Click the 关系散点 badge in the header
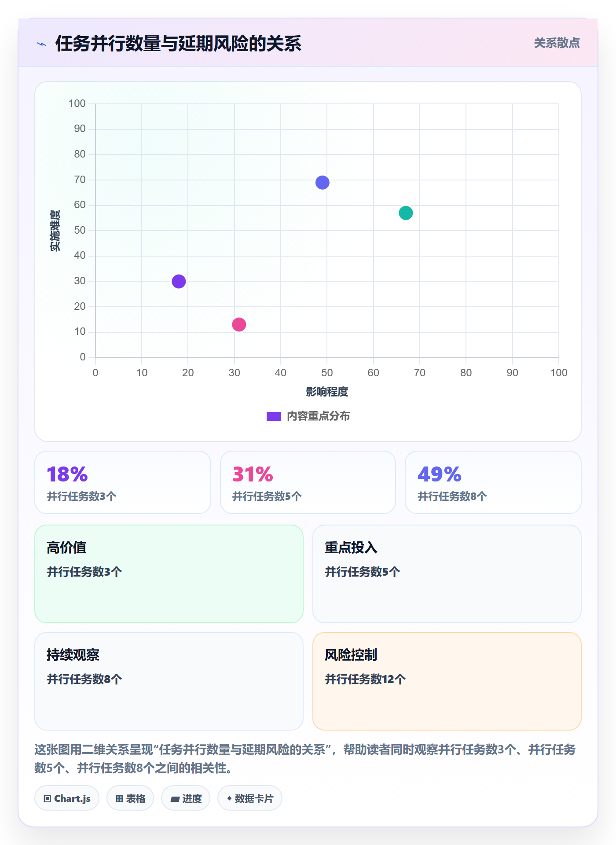The image size is (616, 845). point(557,43)
